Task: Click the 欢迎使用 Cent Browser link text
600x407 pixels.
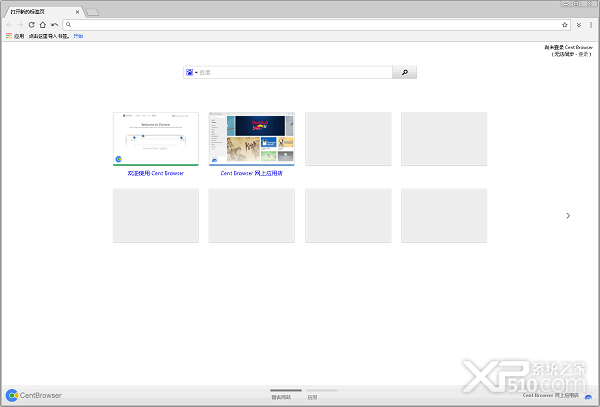Action: (156, 173)
